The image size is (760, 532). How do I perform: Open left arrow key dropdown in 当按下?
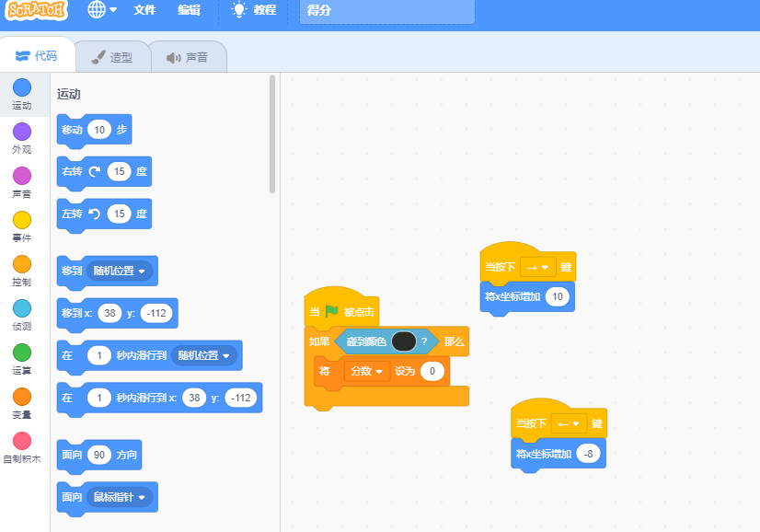coord(569,424)
